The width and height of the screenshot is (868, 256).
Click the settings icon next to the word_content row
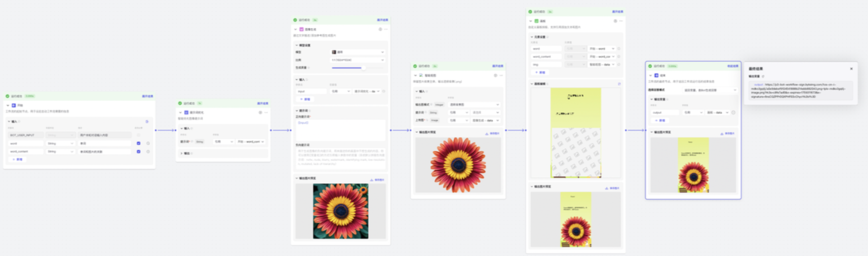point(148,151)
